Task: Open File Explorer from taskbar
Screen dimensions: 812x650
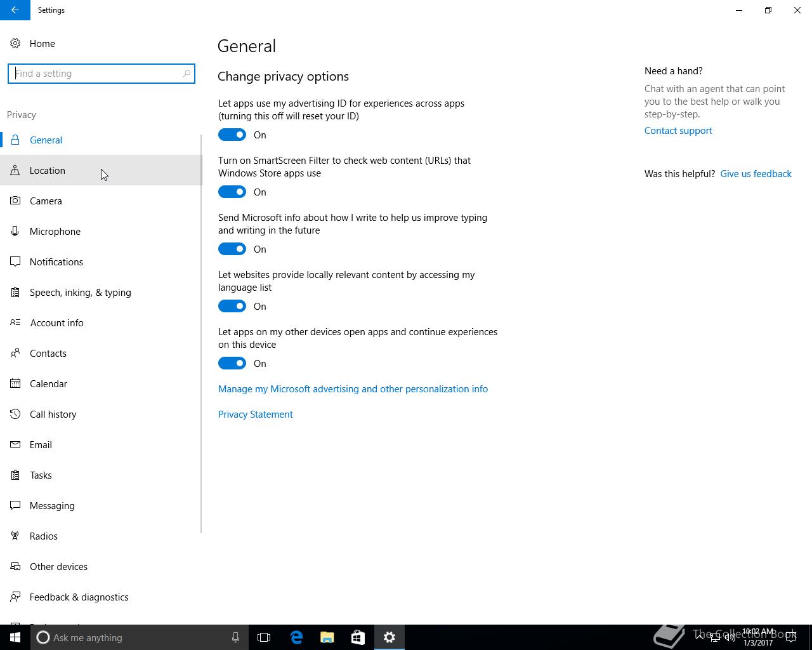Action: (327, 637)
